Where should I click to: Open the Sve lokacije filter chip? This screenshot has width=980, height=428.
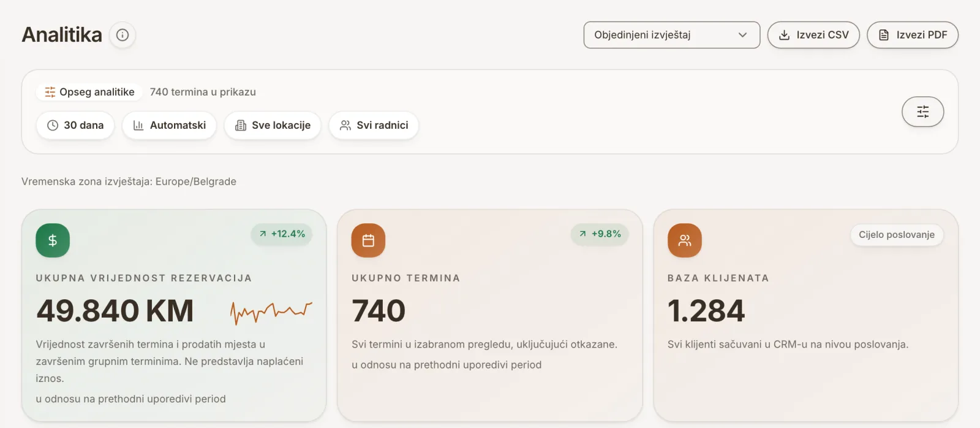[x=273, y=125]
